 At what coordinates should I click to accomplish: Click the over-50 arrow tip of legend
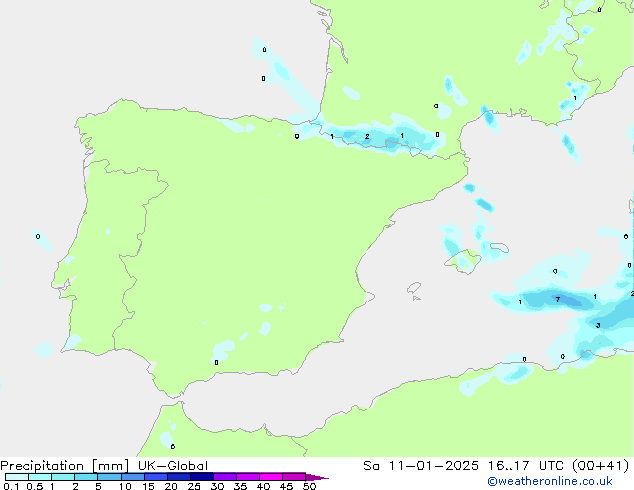pos(317,477)
